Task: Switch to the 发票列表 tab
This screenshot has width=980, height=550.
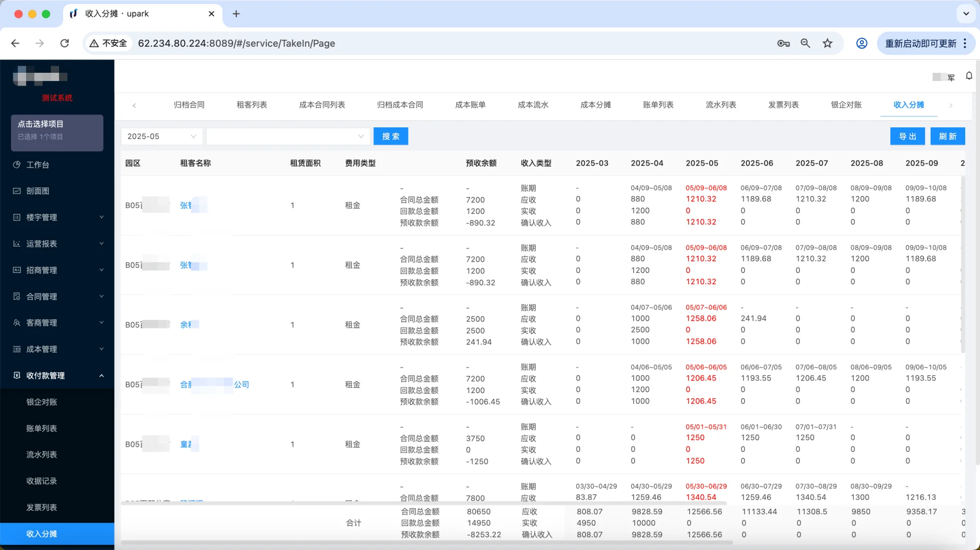Action: click(x=783, y=105)
